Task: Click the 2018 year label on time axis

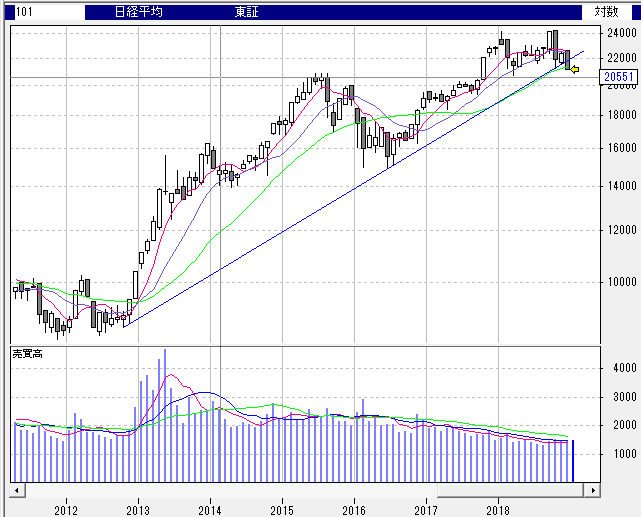Action: [498, 510]
